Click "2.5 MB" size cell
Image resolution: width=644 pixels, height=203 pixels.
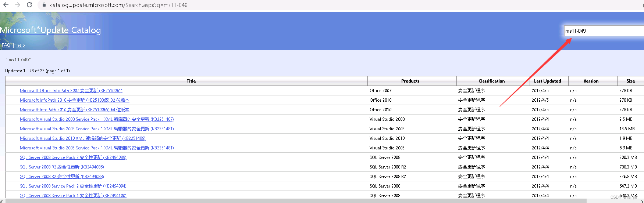point(626,119)
